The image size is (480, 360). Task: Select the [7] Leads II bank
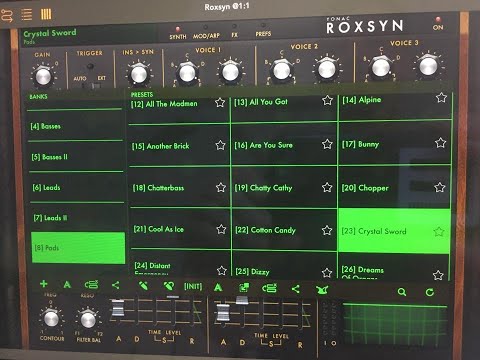pyautogui.click(x=78, y=218)
